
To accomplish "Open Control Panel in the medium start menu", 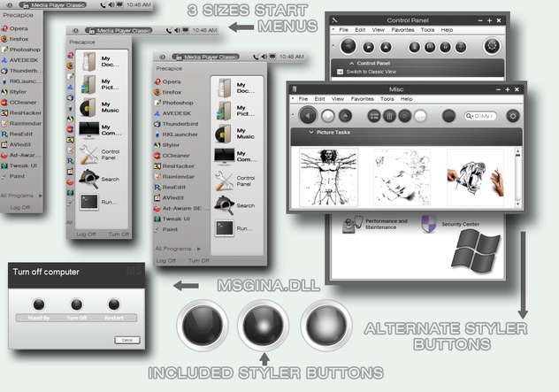I will click(100, 155).
